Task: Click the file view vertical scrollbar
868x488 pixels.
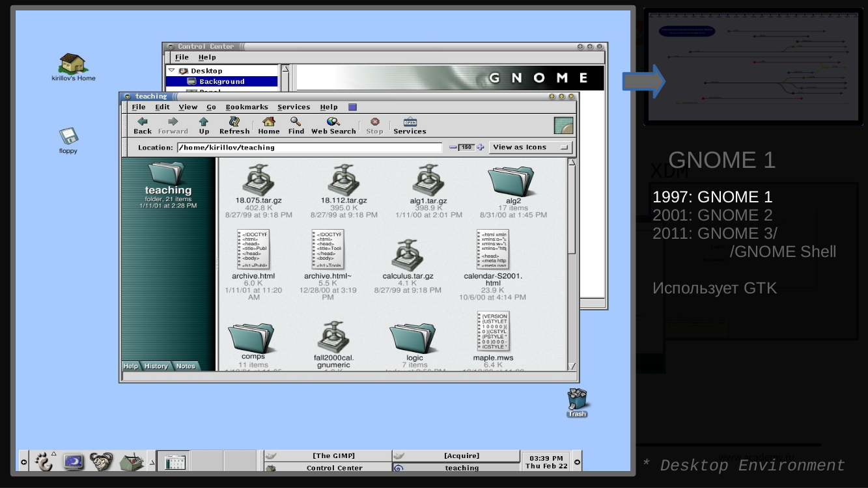Action: 572,264
